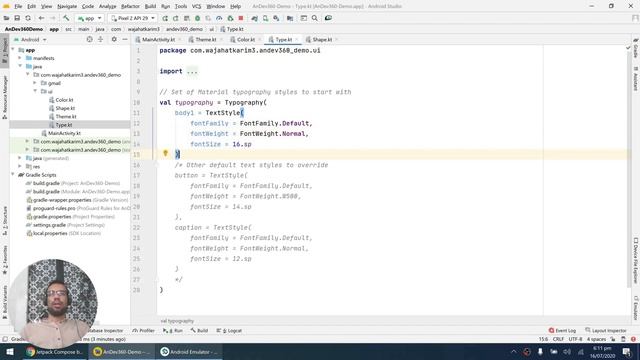
Task: Open Project panel settings gear
Action: (x=114, y=39)
